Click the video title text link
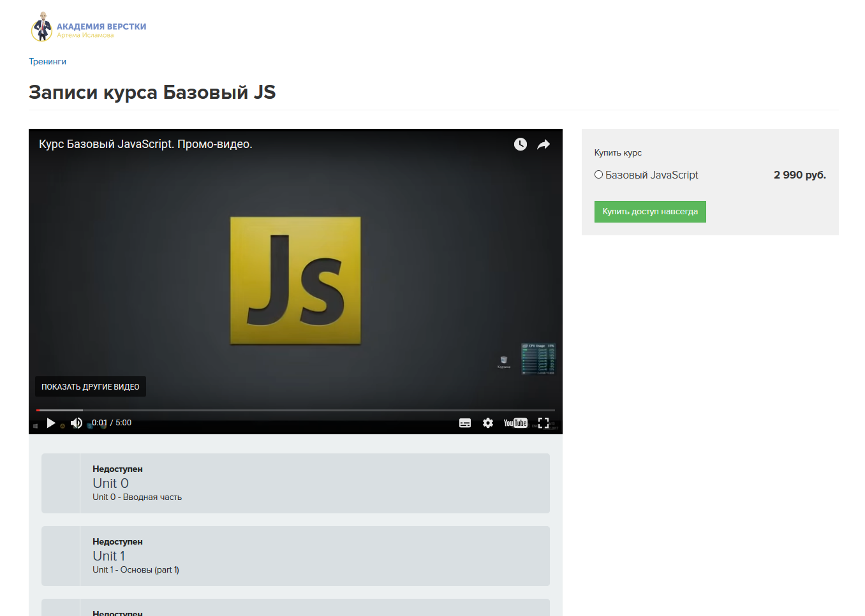The image size is (865, 616). 145,144
